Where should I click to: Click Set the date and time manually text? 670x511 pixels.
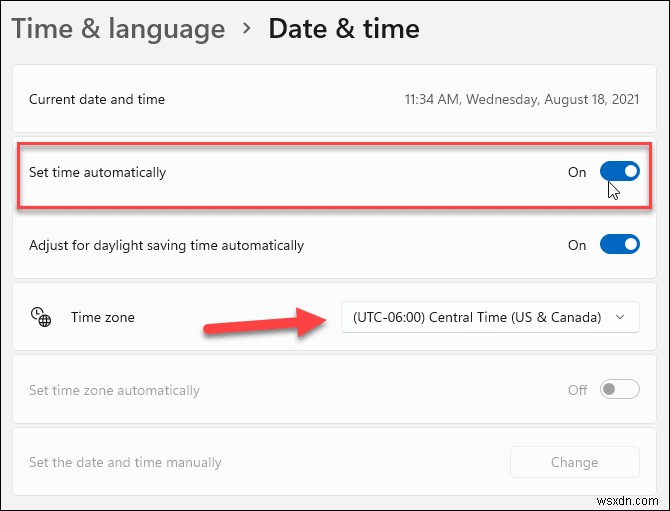coord(125,462)
